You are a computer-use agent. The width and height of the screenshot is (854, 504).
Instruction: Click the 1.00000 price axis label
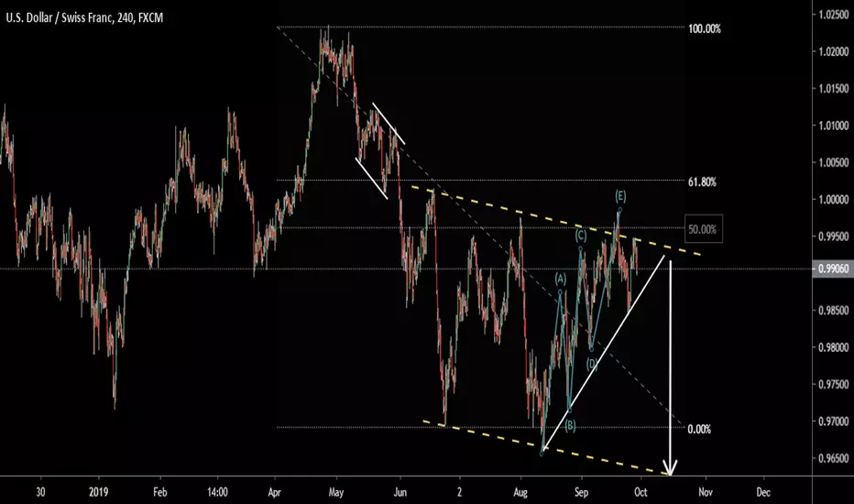pos(834,200)
